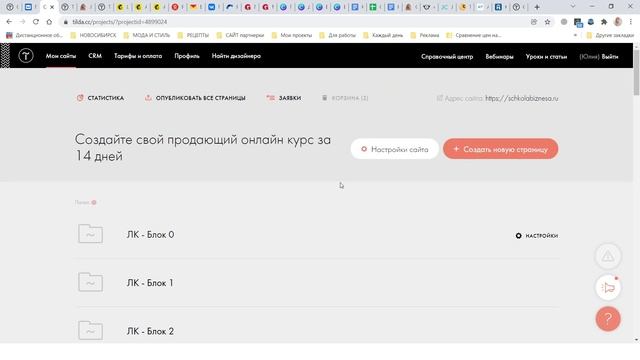Viewport: 640px width, 360px height.
Task: Open the САЙТ партнерки bookmarks folder
Action: click(240, 35)
